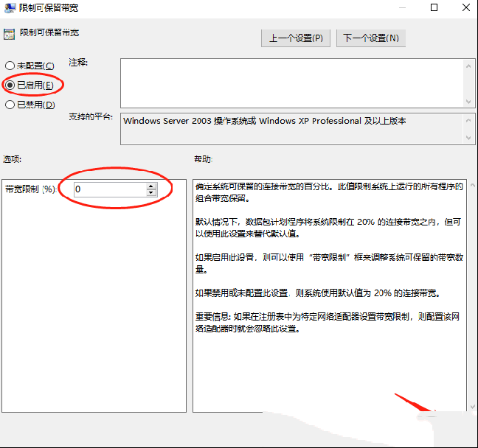Go to 上一个设置(P)
This screenshot has height=448, width=478.
tap(296, 38)
